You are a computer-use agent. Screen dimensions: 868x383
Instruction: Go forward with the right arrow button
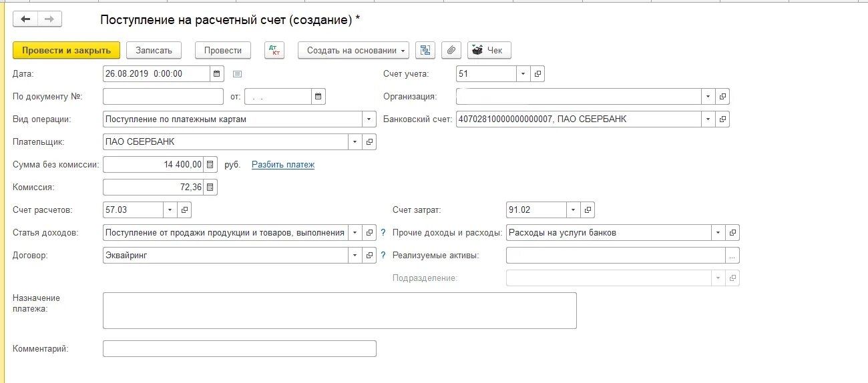coord(49,19)
